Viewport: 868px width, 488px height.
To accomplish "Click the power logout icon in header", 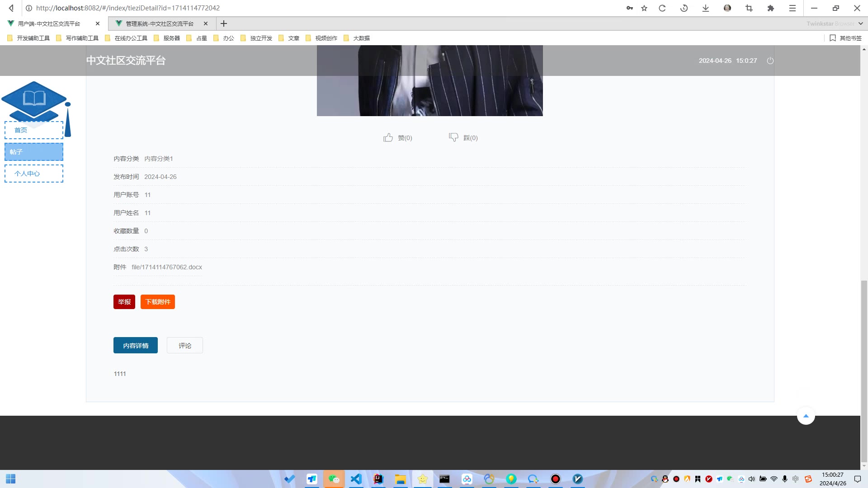I will pos(770,61).
